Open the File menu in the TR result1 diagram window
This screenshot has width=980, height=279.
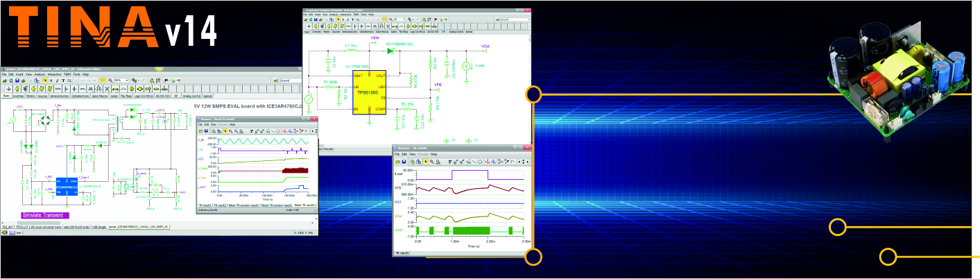coord(397,154)
